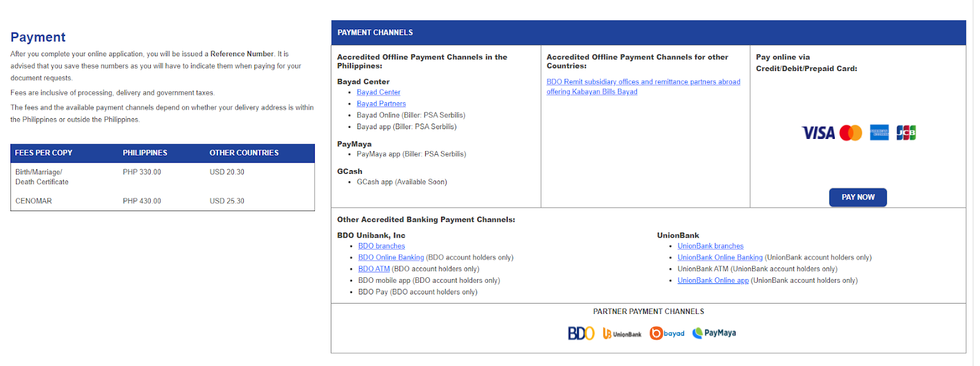Click the BDO Unibank, Inc heading
980x366 pixels.
click(x=371, y=236)
